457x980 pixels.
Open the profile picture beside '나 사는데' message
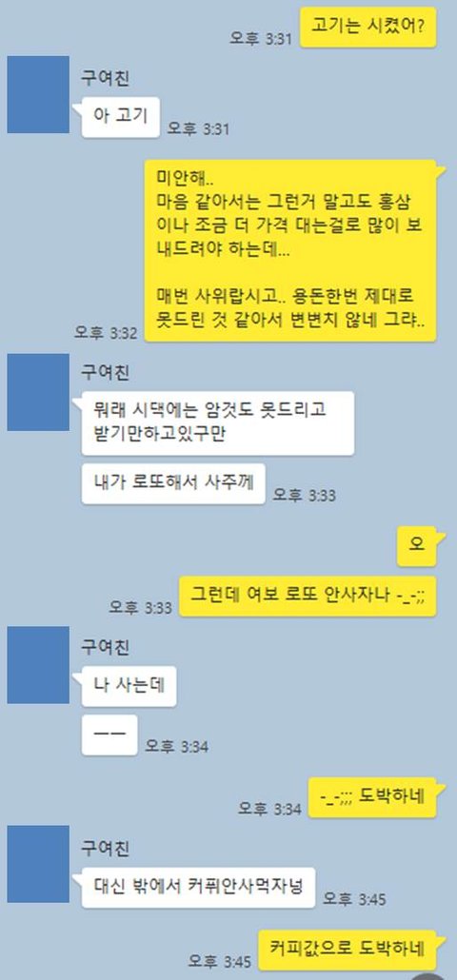click(38, 665)
